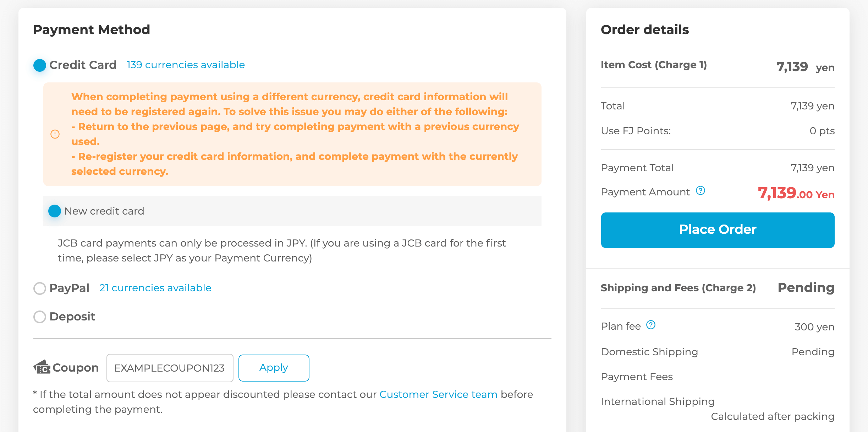
Task: Click the Place Order button
Action: 718,230
